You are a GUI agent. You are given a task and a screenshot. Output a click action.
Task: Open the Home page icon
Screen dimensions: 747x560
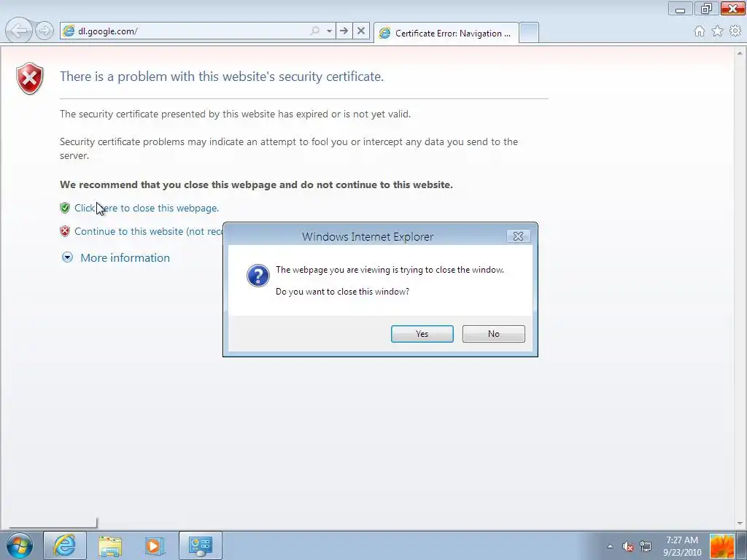700,31
